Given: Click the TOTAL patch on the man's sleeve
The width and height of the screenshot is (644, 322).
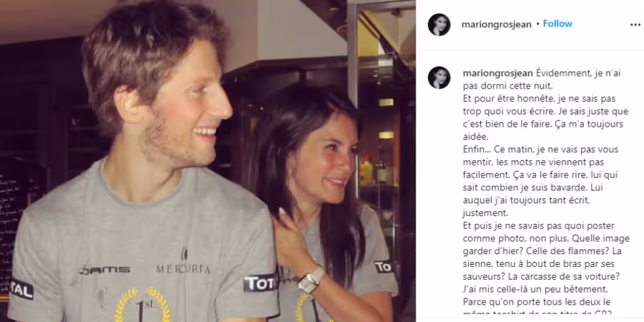Looking at the screenshot, I should (260, 283).
